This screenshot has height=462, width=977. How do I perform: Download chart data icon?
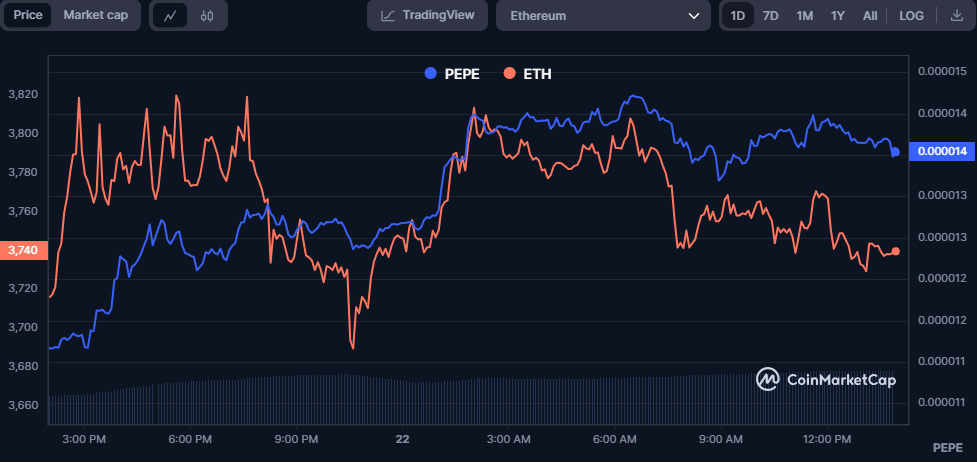[x=956, y=16]
